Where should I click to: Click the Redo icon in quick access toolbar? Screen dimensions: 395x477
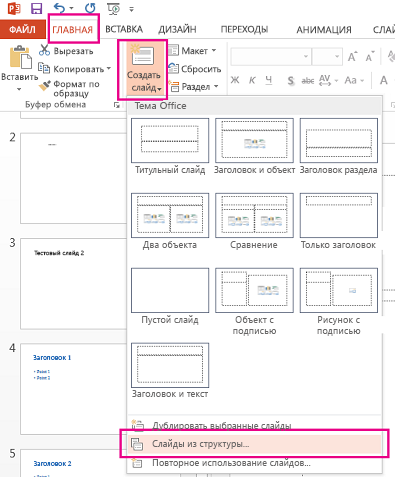[x=90, y=8]
